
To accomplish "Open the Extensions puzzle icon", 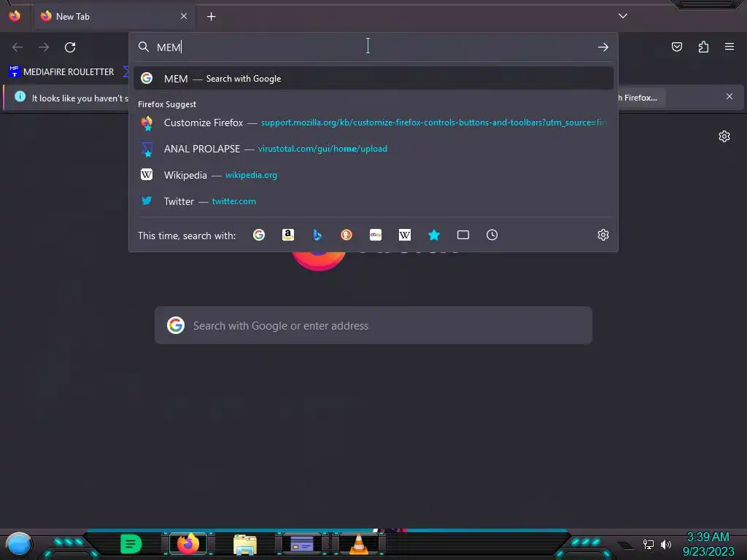I will (703, 47).
